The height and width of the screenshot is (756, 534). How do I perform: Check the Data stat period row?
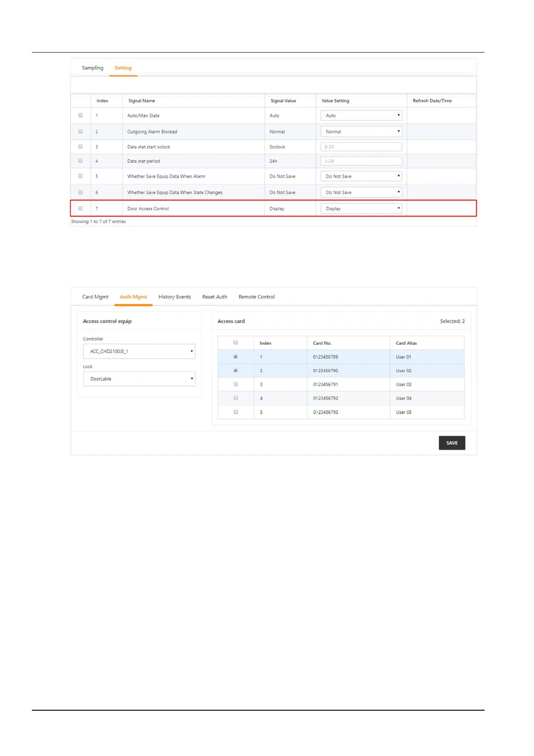coord(80,161)
